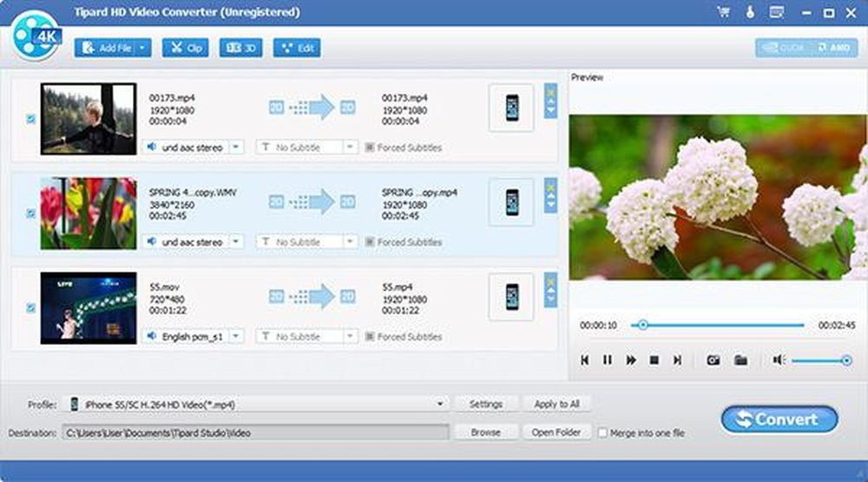Screen dimensions: 868x482
Task: Click the output file name 55.mp4
Action: [x=397, y=287]
